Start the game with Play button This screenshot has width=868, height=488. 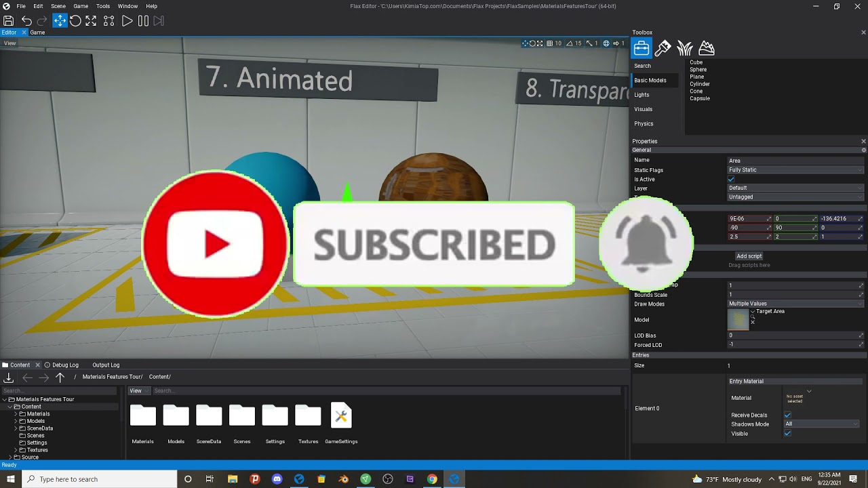(127, 21)
